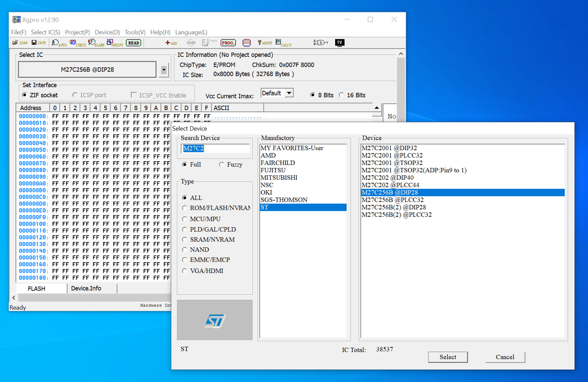
Task: Click the Select button in dialog
Action: point(448,357)
